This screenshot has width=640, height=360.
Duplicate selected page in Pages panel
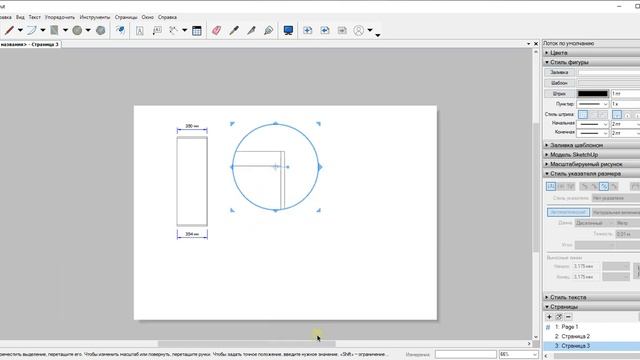559,317
